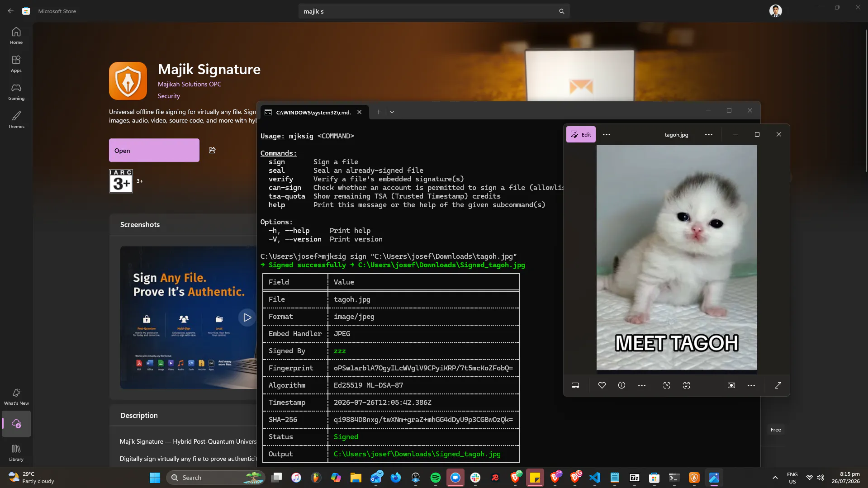This screenshot has height=488, width=868.
Task: Open the ENG US language indicator
Action: [x=792, y=478]
